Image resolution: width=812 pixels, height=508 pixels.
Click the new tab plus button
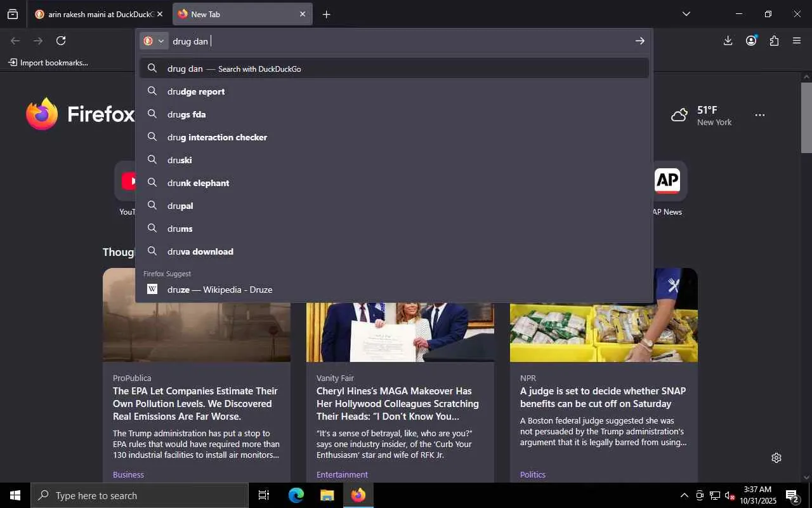click(326, 14)
